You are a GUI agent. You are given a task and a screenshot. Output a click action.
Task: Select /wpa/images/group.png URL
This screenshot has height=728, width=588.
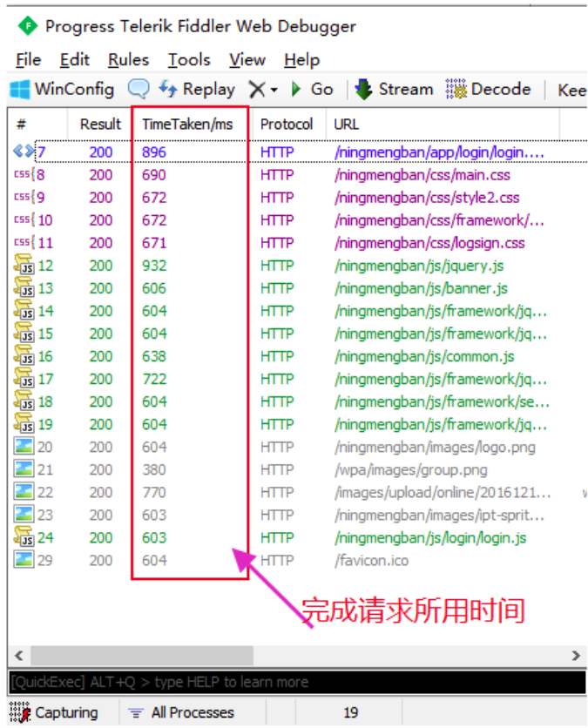[x=411, y=470]
